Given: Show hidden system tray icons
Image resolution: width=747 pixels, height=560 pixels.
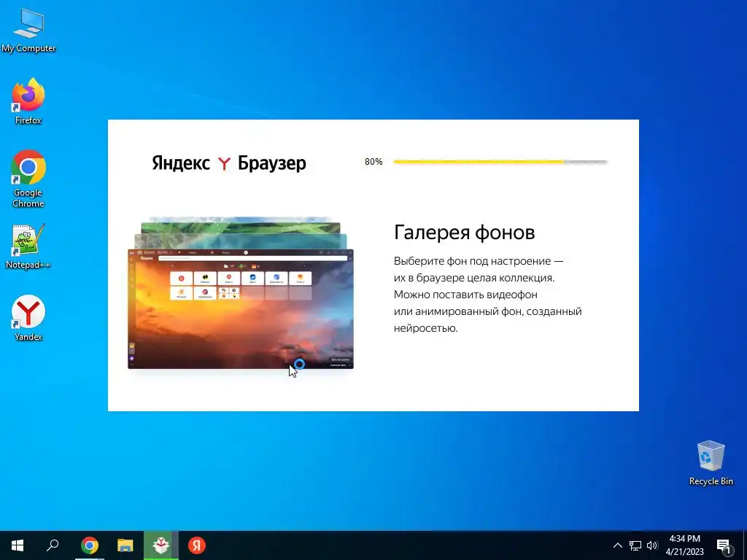Looking at the screenshot, I should click(x=617, y=545).
